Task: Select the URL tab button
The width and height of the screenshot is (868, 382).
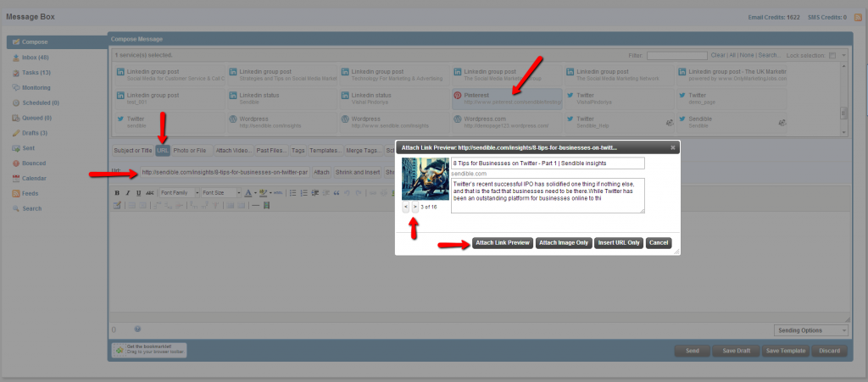Action: click(163, 151)
